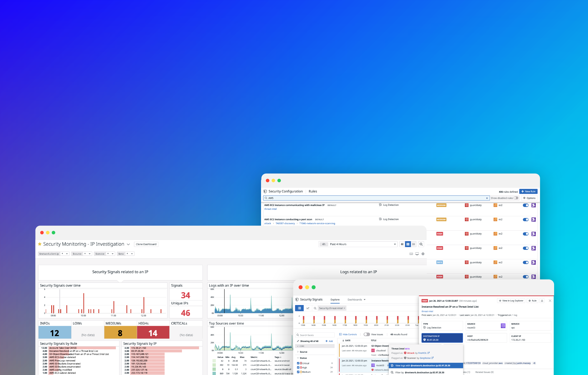Click the New Rule button
The width and height of the screenshot is (588, 375).
(x=528, y=191)
